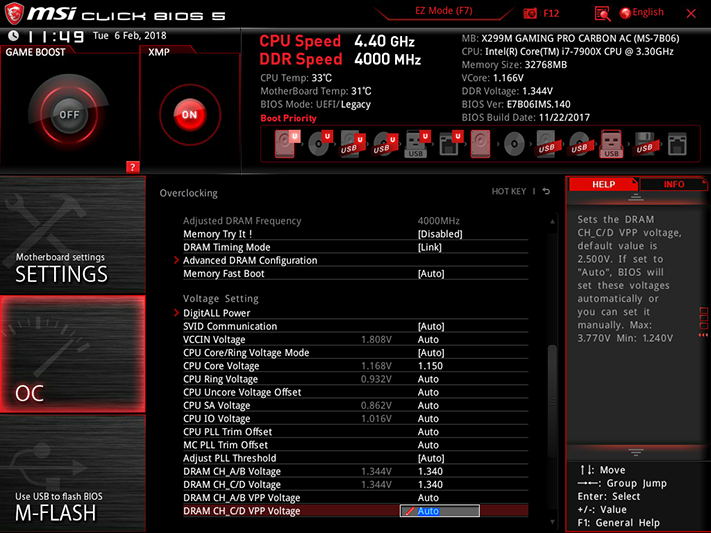The image size is (711, 533).
Task: Click the MSI dragon shield logo
Action: click(x=14, y=13)
